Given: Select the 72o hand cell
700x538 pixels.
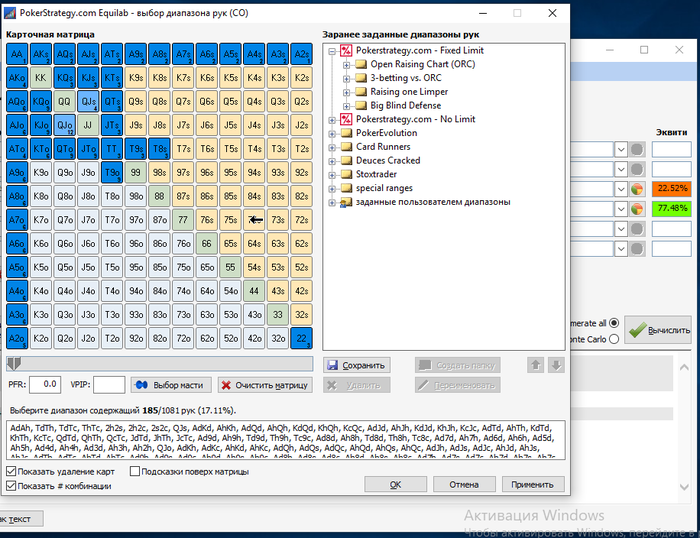Looking at the screenshot, I should [x=183, y=338].
